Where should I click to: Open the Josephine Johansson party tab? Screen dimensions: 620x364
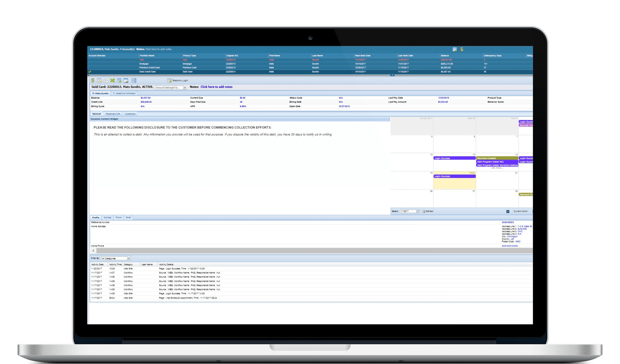pyautogui.click(x=124, y=93)
